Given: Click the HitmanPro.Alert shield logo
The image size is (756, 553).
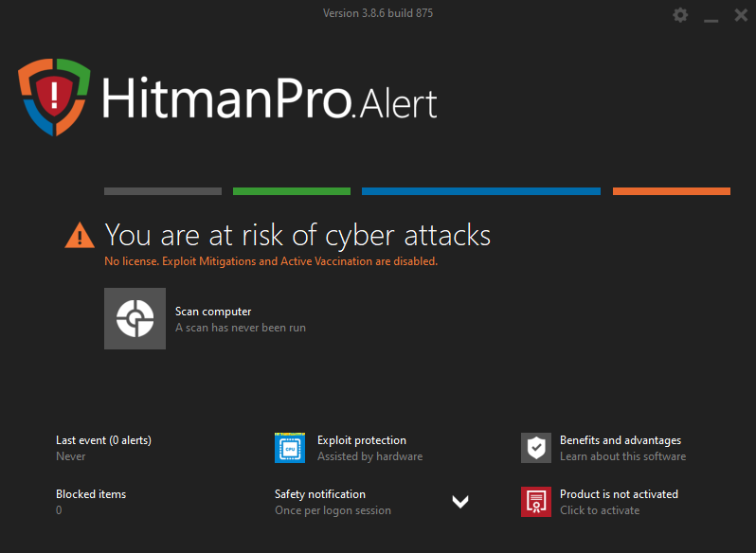Looking at the screenshot, I should 54,96.
